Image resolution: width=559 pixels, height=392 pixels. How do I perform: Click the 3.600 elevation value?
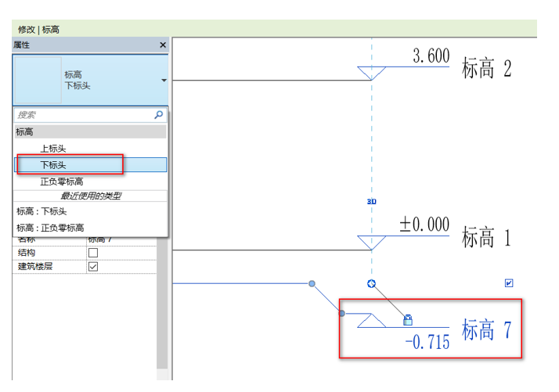click(431, 56)
